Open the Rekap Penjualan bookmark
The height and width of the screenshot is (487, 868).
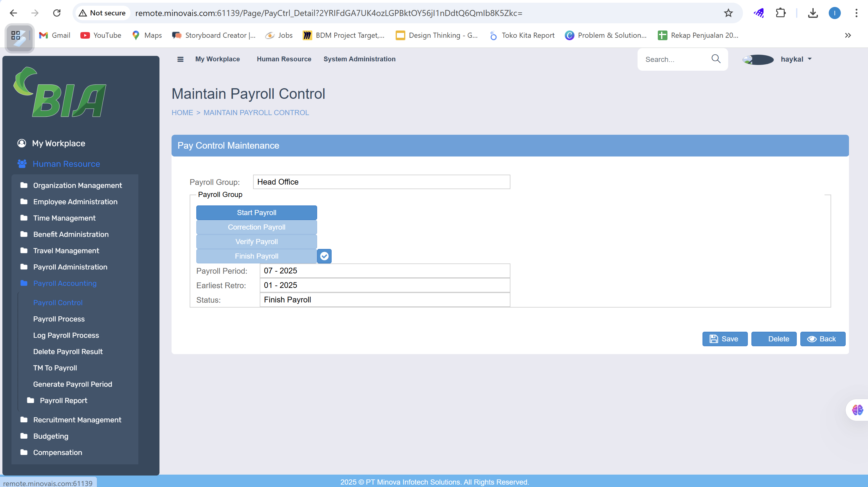(698, 35)
